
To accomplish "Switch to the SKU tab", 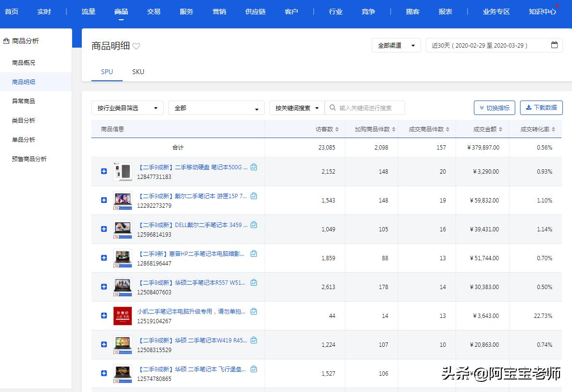I will pos(138,72).
